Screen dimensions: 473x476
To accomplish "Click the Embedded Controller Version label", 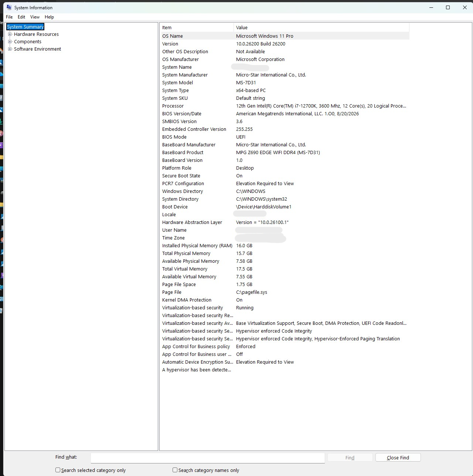I will pos(194,129).
